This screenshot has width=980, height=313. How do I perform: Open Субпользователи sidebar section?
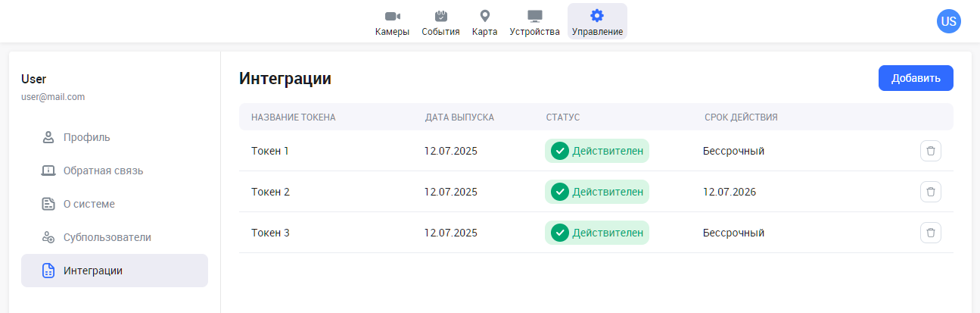107,237
